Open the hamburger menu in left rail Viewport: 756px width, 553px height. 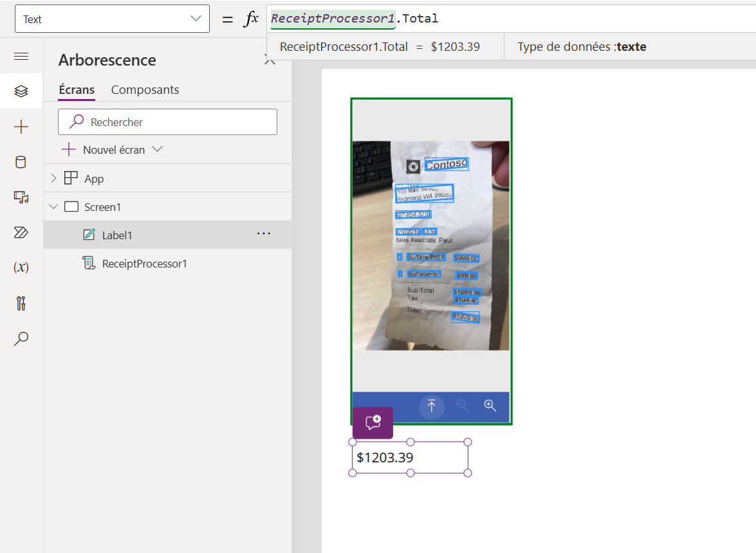pos(21,57)
